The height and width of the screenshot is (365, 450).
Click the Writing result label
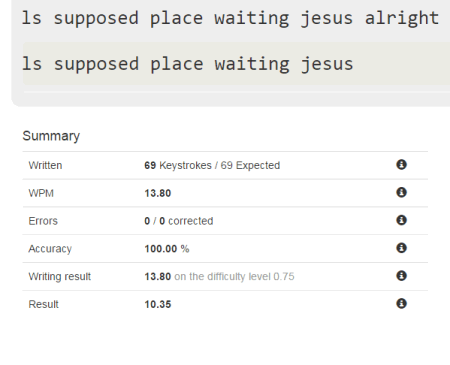[60, 277]
